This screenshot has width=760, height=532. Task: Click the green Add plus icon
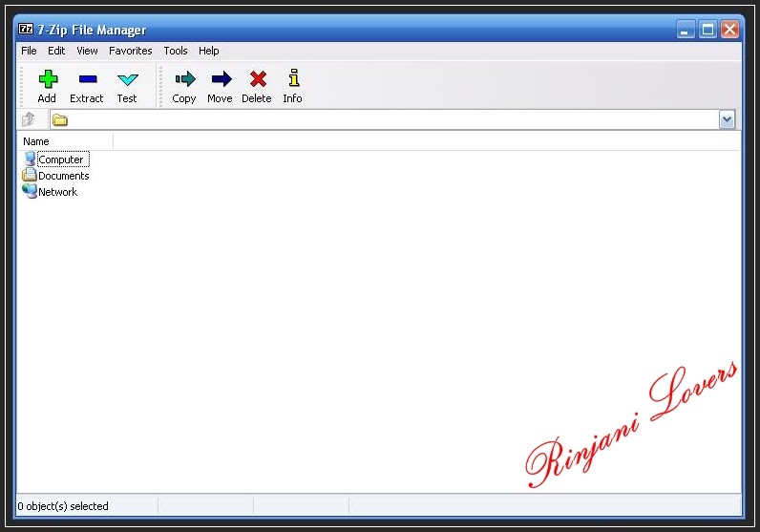coord(48,78)
